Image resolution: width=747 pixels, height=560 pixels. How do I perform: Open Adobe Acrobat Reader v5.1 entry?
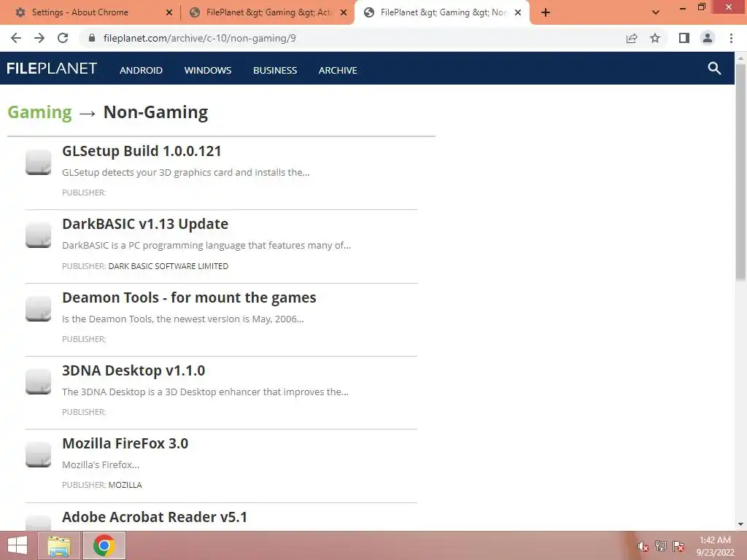155,517
